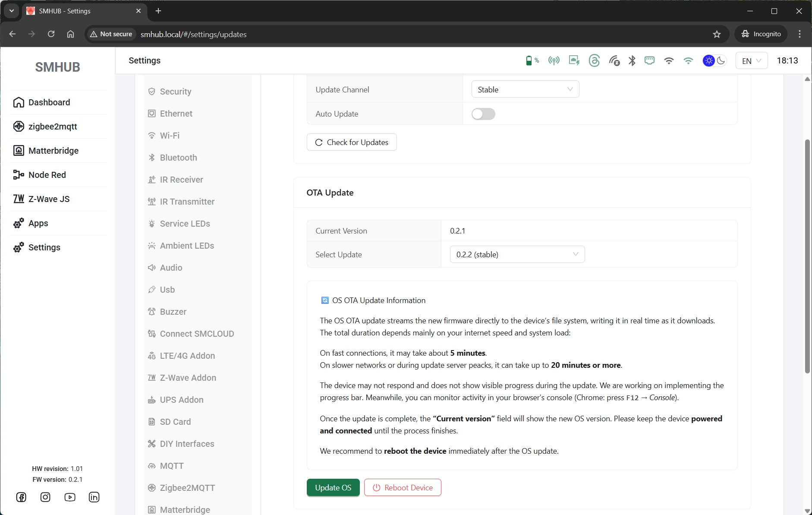This screenshot has width=812, height=515.
Task: Open the YouTube link icon
Action: coord(70,497)
